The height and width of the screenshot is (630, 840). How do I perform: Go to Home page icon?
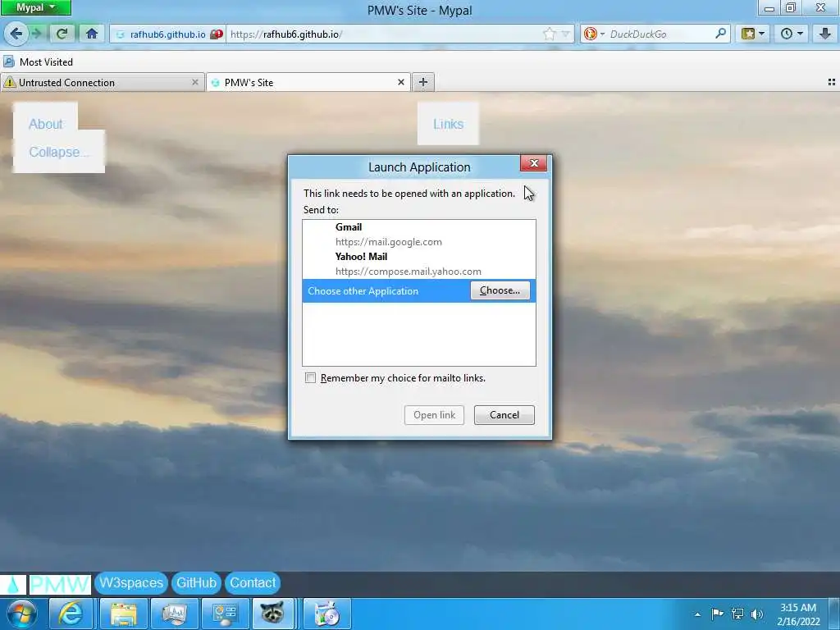click(92, 34)
